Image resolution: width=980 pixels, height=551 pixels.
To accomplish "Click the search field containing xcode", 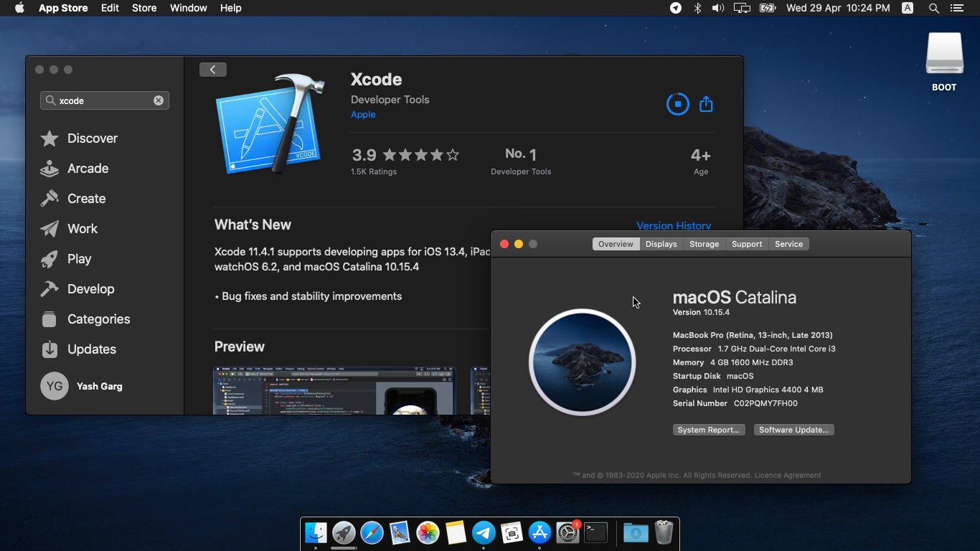I will (x=105, y=100).
